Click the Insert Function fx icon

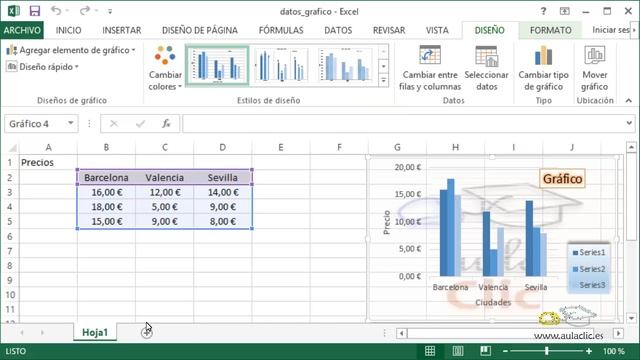(x=166, y=124)
